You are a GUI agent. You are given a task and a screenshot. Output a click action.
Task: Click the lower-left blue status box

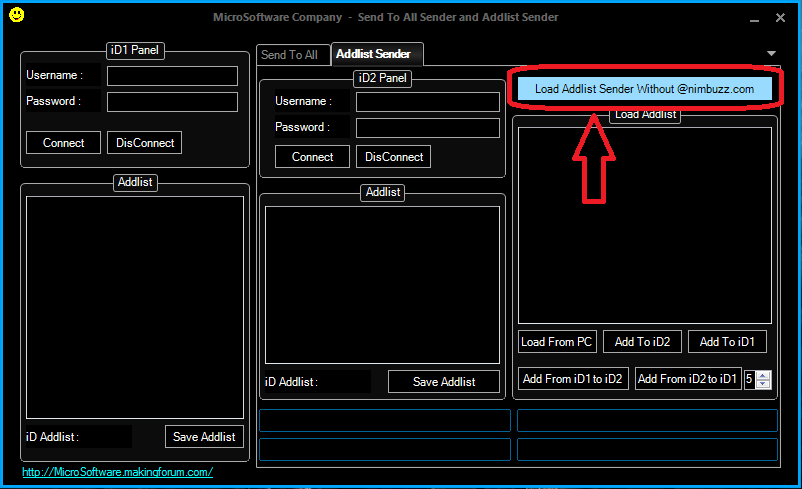385,450
